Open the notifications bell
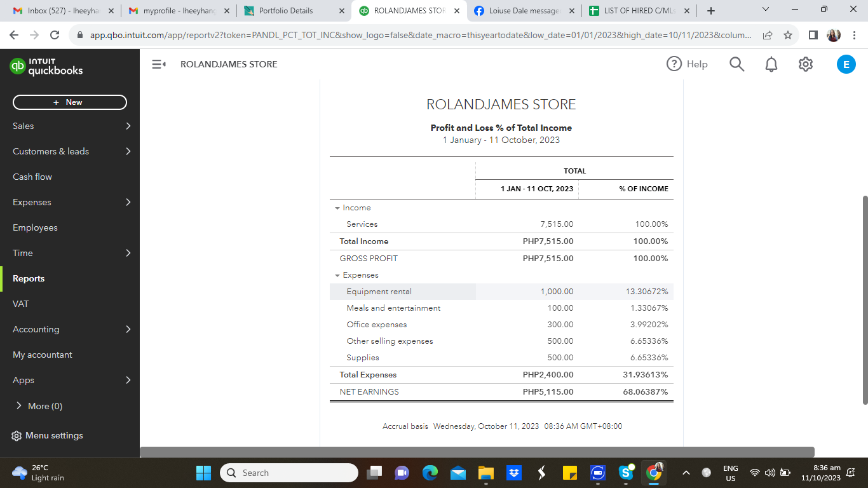868x488 pixels. [771, 64]
